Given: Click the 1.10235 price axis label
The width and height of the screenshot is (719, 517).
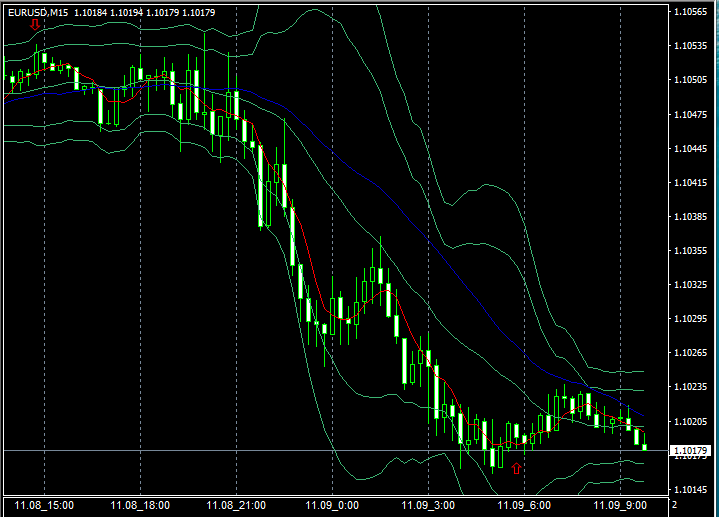Looking at the screenshot, I should pos(691,387).
